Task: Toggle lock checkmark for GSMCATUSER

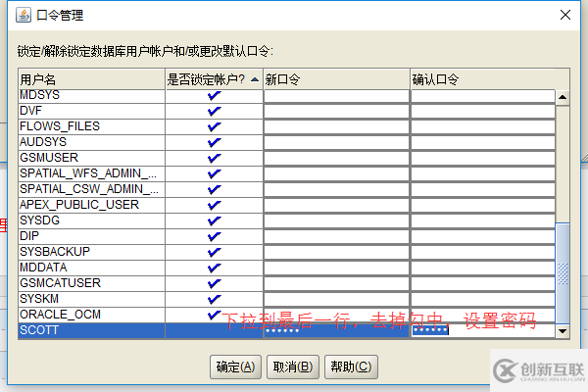Action: tap(214, 283)
